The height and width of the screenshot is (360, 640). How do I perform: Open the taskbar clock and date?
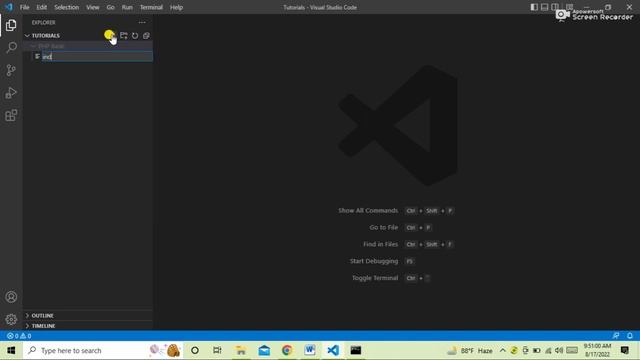pos(598,351)
